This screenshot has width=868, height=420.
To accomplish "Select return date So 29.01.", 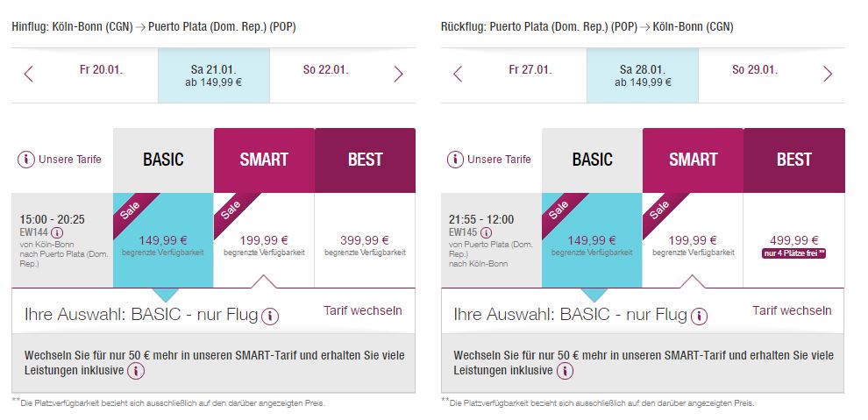I will (x=755, y=70).
